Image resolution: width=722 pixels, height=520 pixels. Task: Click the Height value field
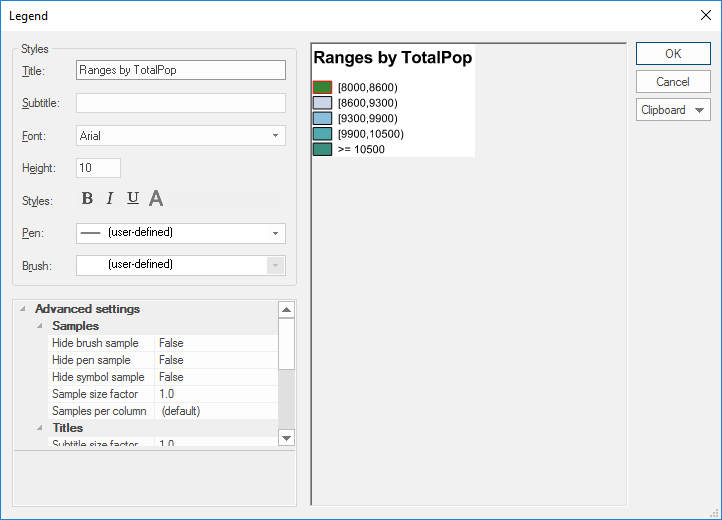pos(98,168)
